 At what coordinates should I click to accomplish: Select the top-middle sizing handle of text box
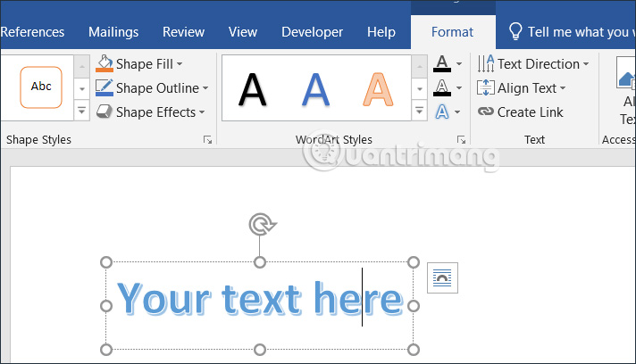[260, 262]
